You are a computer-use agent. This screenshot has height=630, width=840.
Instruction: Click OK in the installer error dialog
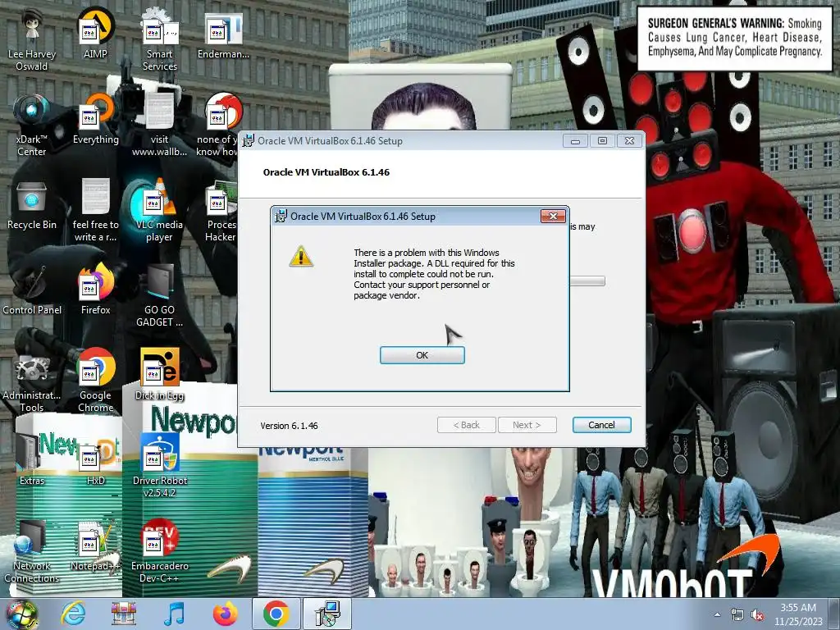(x=422, y=355)
